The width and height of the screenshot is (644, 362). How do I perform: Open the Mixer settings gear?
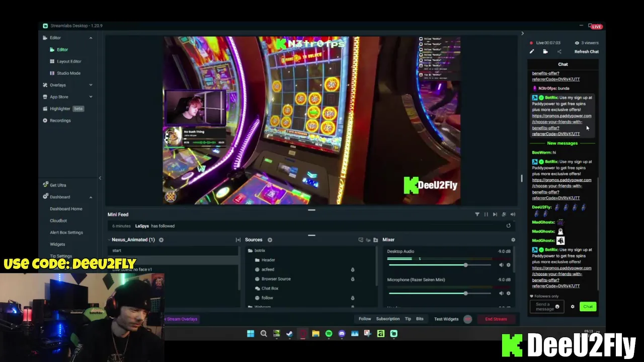[513, 240]
